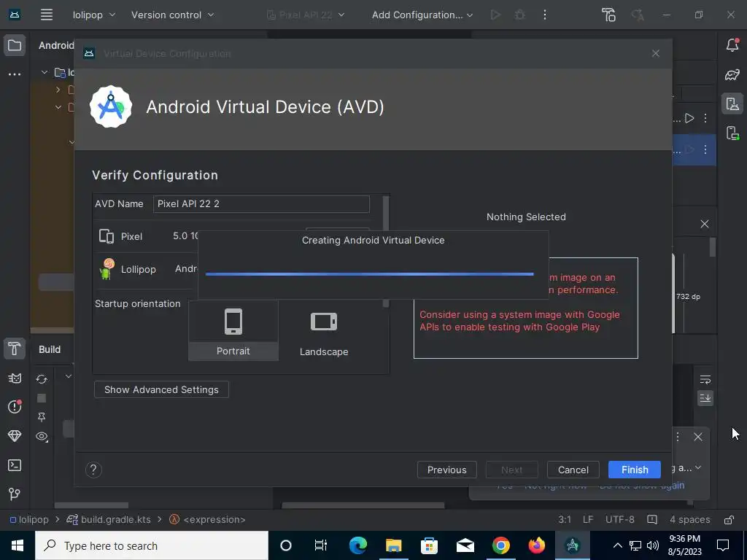Viewport: 747px width, 560px height.
Task: Open Windows Start menu
Action: coord(18,545)
